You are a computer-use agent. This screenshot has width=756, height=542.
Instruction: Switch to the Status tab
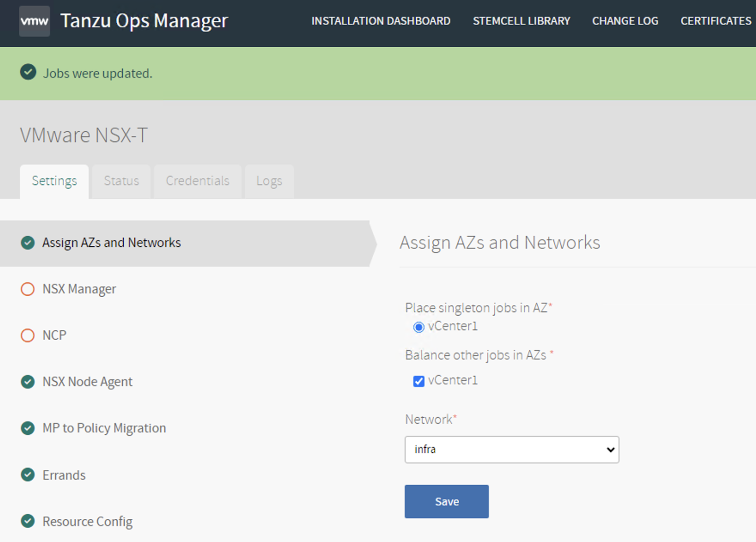(x=121, y=181)
